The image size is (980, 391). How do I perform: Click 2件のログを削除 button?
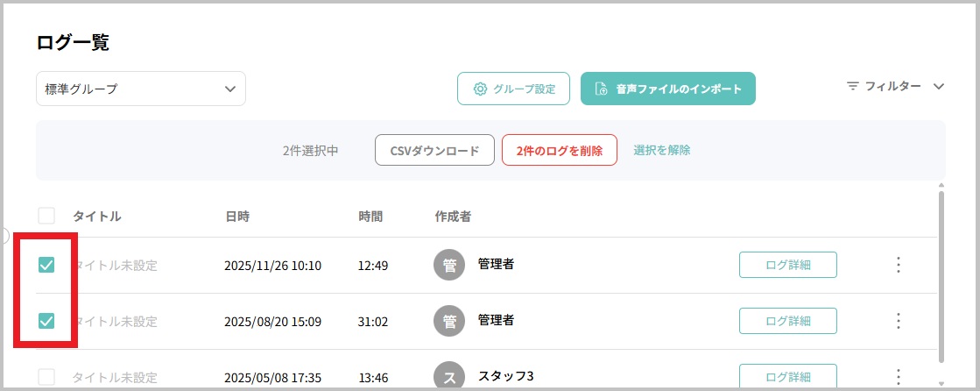(560, 150)
